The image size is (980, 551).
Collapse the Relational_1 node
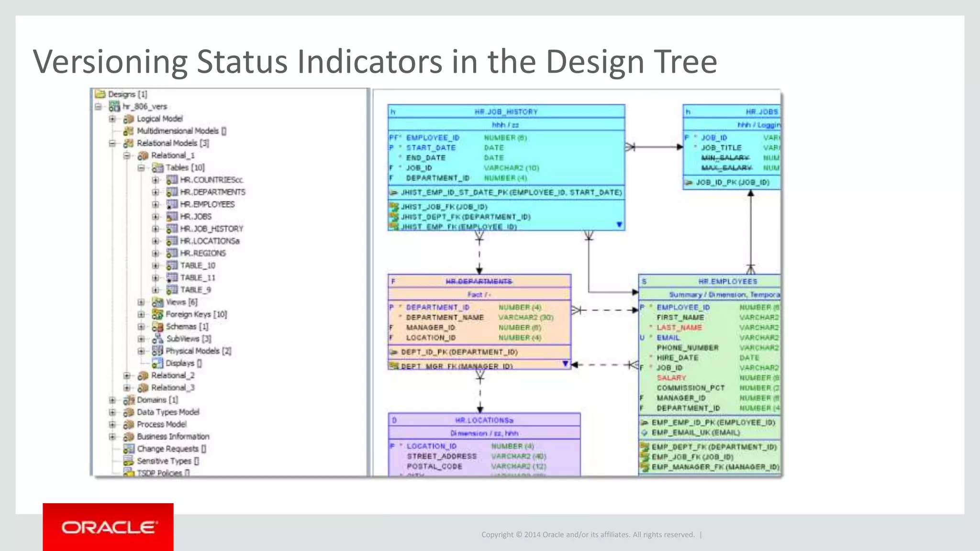127,155
